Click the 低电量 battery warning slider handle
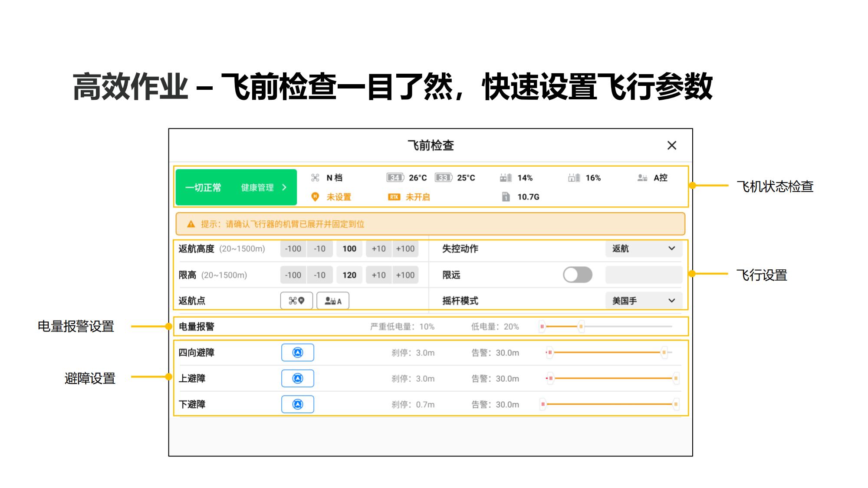Viewport: 868px width, 488px height. [x=581, y=326]
